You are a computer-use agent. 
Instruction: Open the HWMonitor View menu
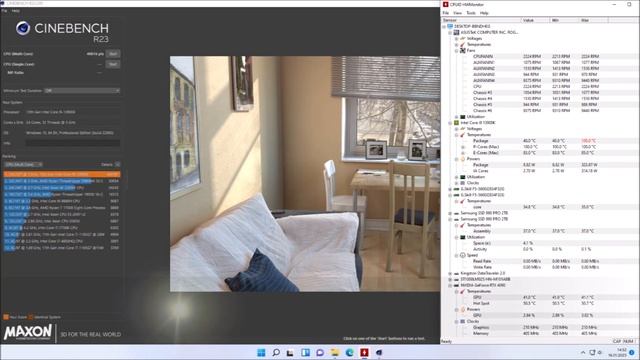(458, 13)
